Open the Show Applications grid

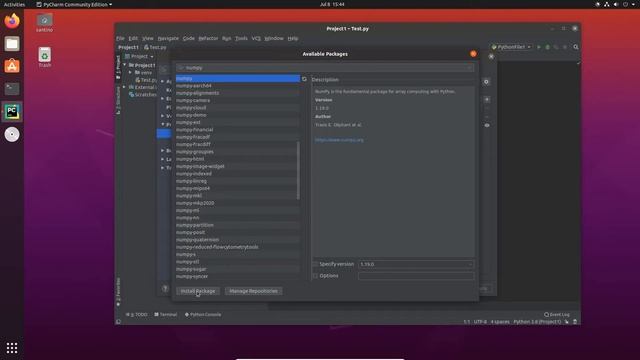click(x=12, y=348)
